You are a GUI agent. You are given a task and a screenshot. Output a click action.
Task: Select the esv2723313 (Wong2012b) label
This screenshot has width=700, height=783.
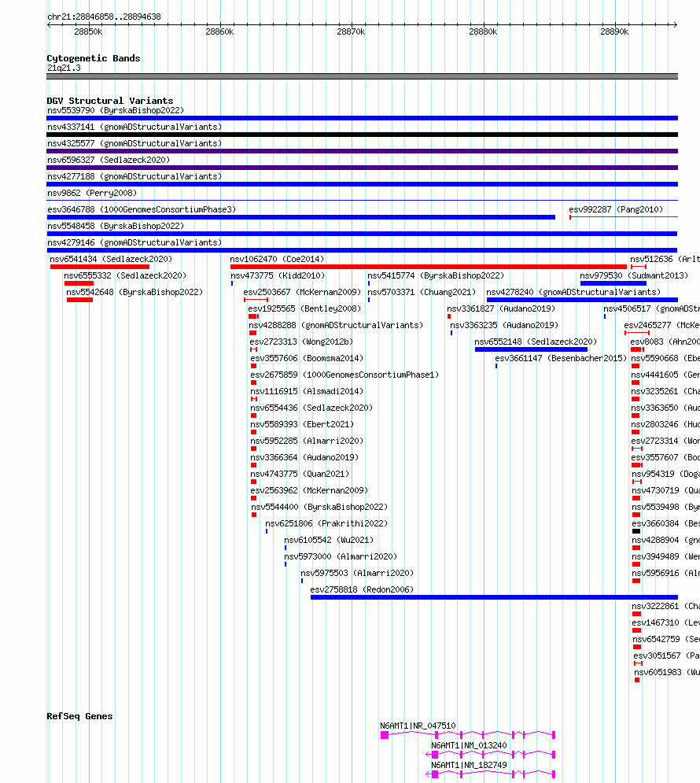[301, 342]
